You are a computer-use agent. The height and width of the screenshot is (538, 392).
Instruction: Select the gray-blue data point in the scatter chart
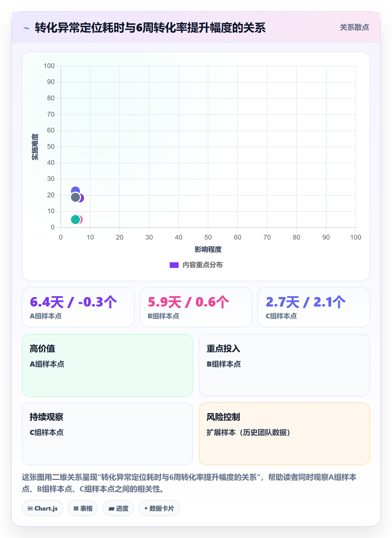(75, 197)
